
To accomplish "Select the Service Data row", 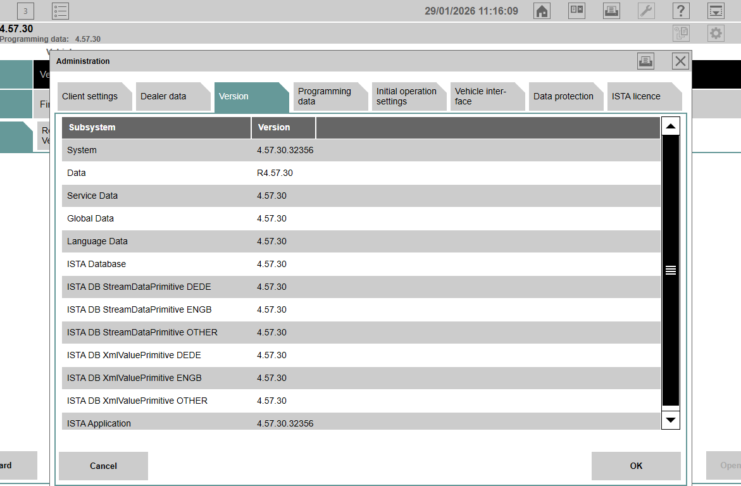I will (361, 196).
